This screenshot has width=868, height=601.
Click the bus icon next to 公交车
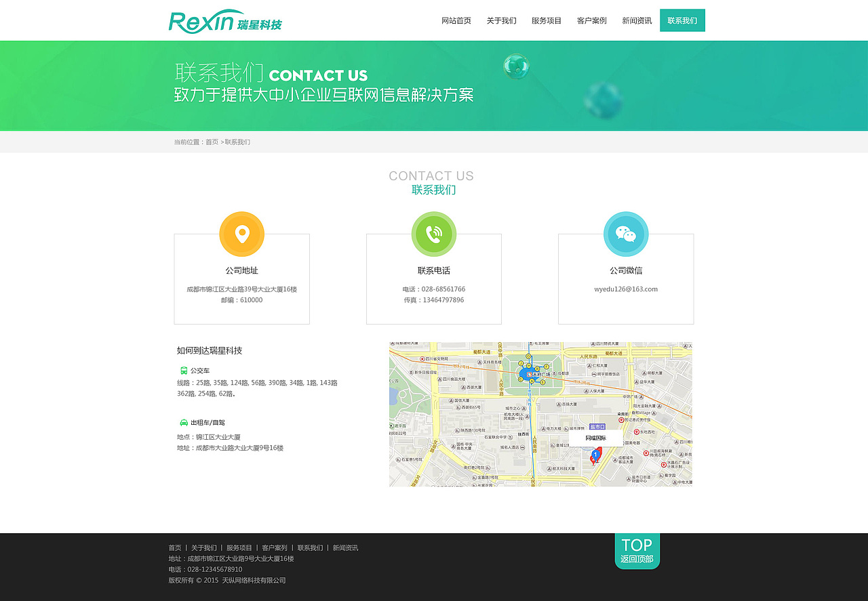tap(184, 370)
